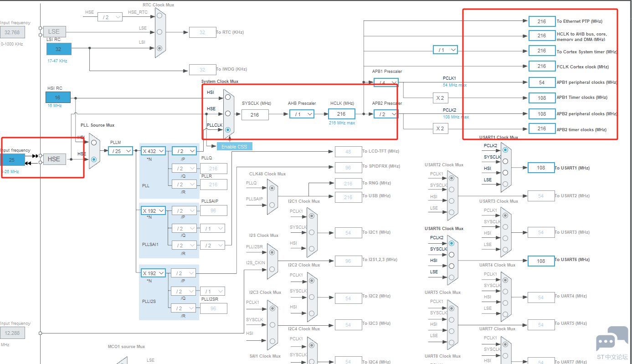
Task: Click the To USART6 (MHz) value box
Action: [541, 261]
